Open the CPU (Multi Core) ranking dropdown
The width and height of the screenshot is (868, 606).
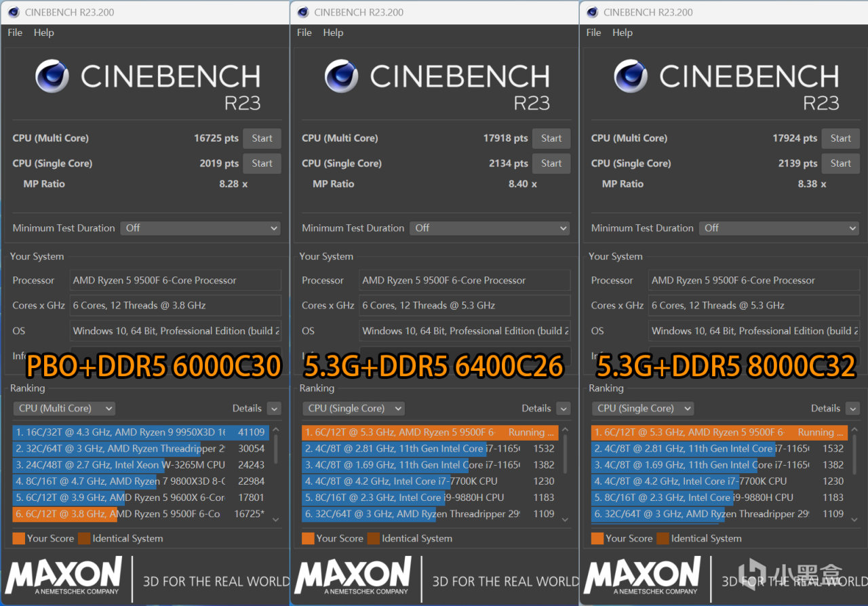(64, 408)
